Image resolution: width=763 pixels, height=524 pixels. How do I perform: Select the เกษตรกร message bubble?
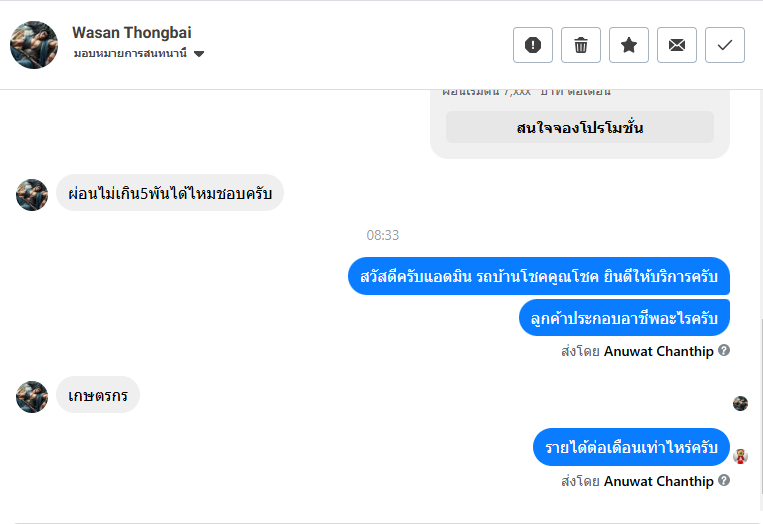(x=97, y=395)
